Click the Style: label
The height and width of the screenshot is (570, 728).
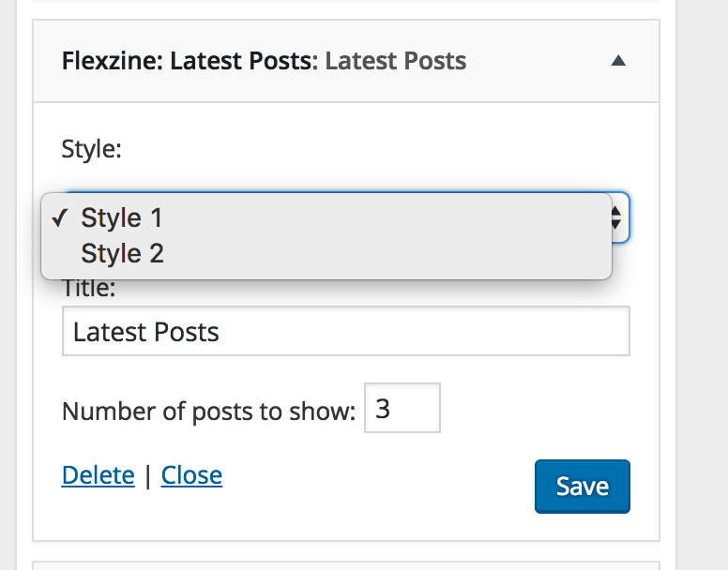pyautogui.click(x=91, y=149)
